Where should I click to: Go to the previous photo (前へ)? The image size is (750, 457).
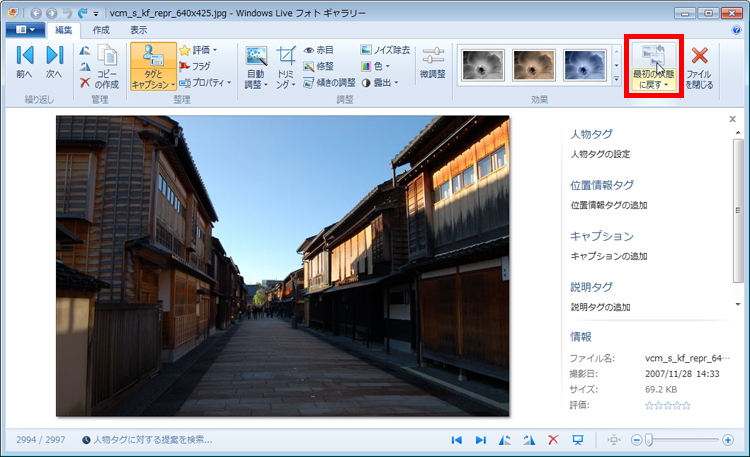coord(24,61)
